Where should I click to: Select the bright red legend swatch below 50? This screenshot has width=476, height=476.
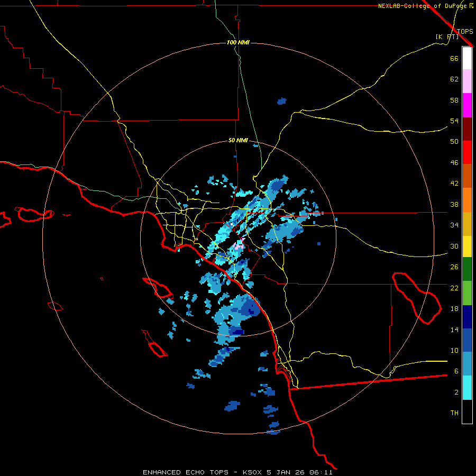467,152
